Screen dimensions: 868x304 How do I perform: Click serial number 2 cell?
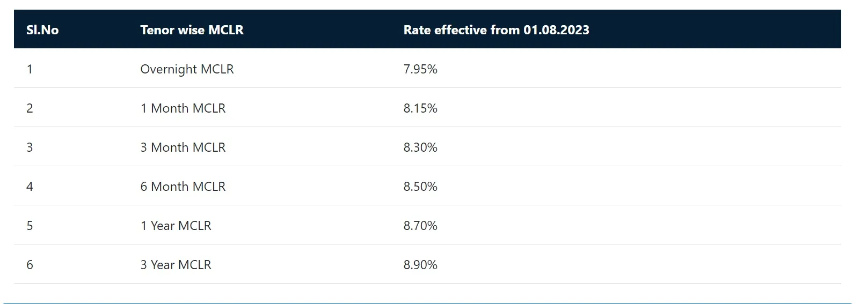pos(30,108)
